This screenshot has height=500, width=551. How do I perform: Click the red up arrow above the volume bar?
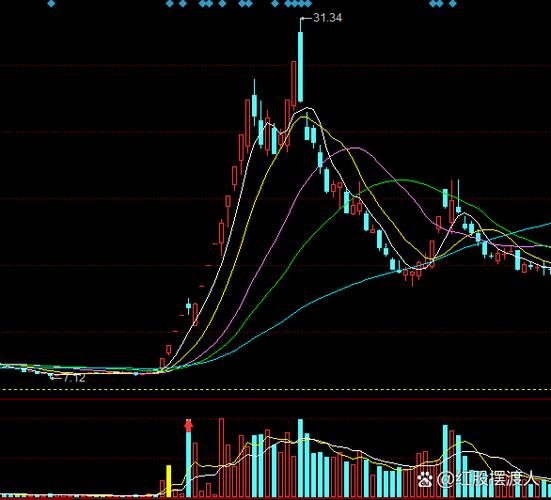[189, 425]
